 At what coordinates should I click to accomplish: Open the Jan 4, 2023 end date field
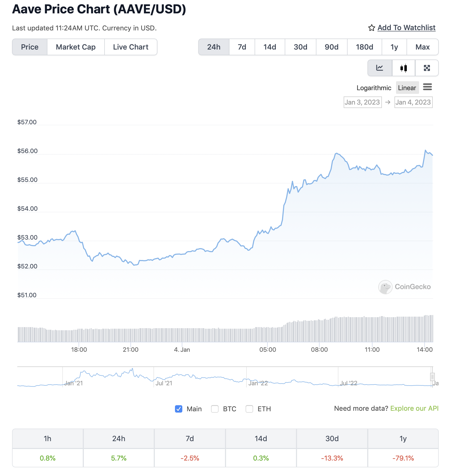point(413,102)
